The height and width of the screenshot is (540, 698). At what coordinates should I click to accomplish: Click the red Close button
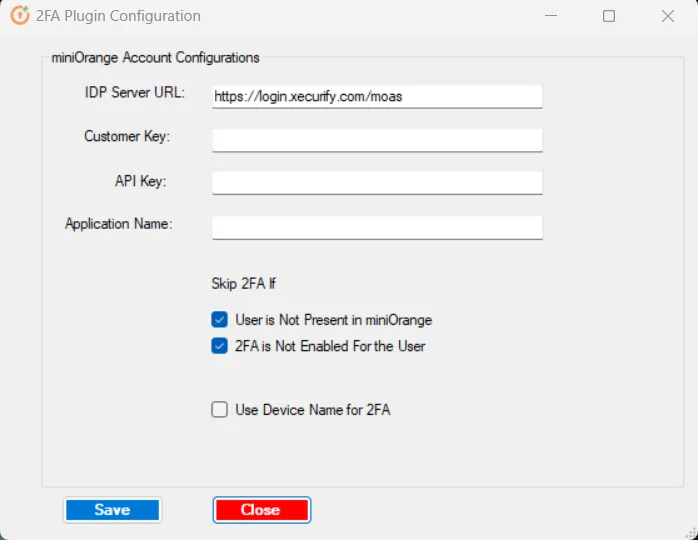262,510
